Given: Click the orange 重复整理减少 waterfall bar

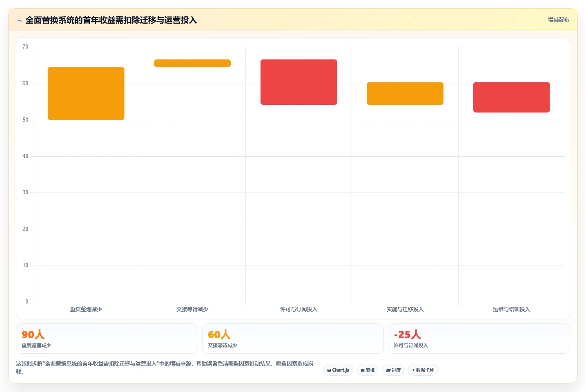Looking at the screenshot, I should pos(86,93).
